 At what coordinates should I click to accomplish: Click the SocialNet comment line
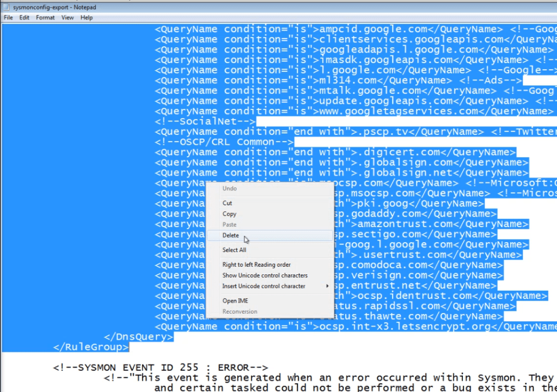[205, 121]
